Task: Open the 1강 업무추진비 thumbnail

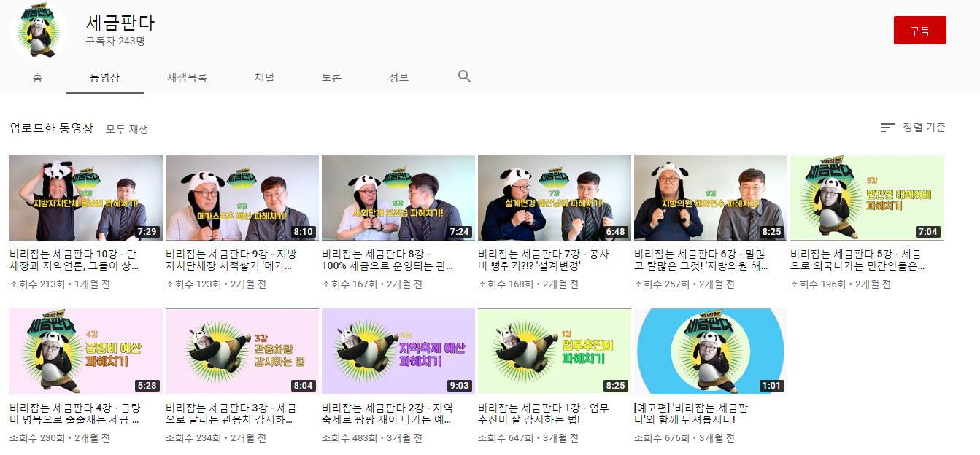Action: coord(555,351)
